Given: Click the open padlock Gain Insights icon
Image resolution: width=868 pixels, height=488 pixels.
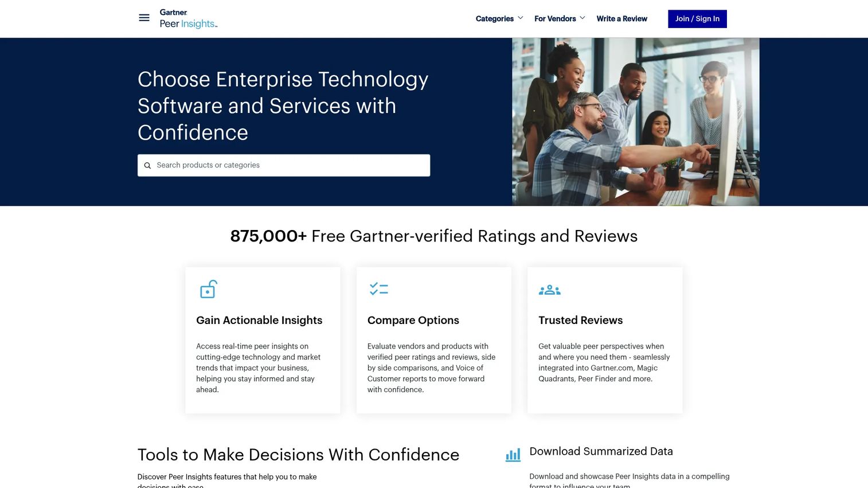Looking at the screenshot, I should [208, 289].
